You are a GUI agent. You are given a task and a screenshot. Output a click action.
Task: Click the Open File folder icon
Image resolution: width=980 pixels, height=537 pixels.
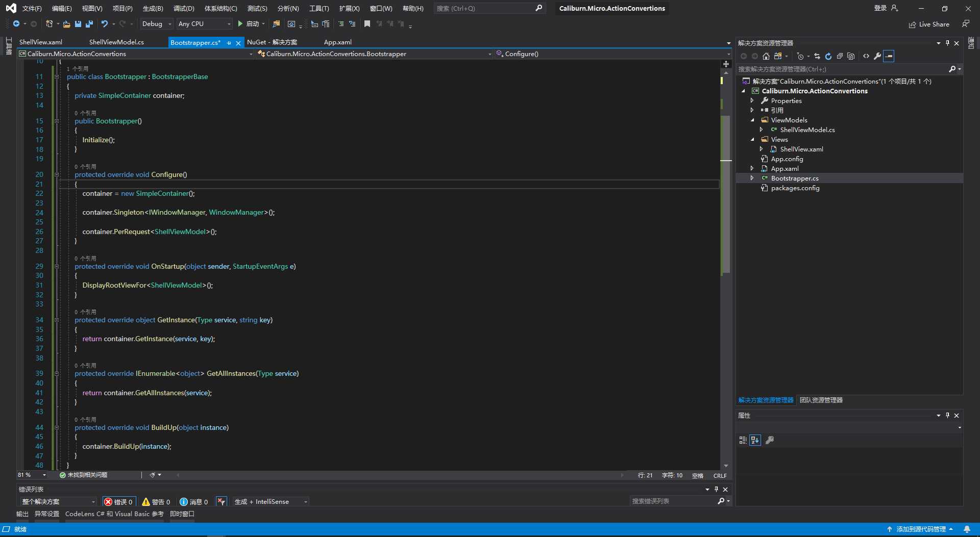pyautogui.click(x=66, y=24)
